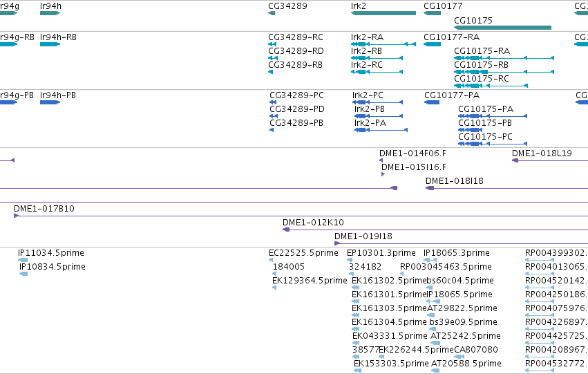Select EST bs39e09.5prime

tap(463, 323)
